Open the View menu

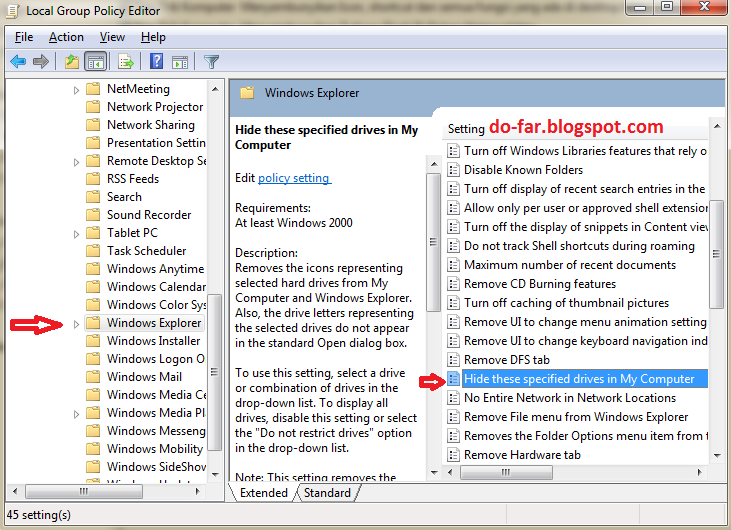112,37
